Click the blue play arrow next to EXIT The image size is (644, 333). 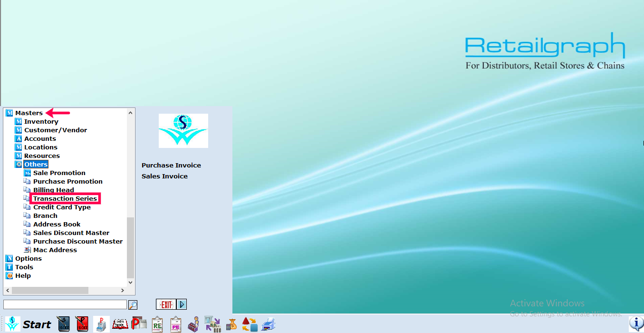pyautogui.click(x=182, y=304)
